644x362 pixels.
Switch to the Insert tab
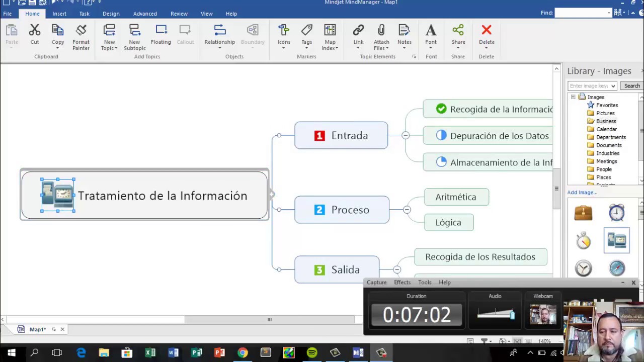[59, 14]
